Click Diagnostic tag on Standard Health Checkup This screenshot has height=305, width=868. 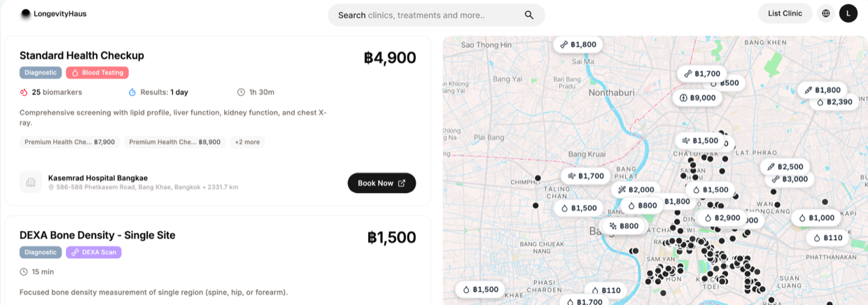pos(41,73)
